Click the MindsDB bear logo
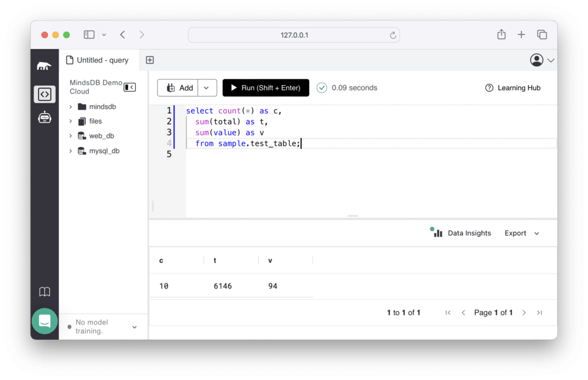The height and width of the screenshot is (380, 588). click(44, 65)
